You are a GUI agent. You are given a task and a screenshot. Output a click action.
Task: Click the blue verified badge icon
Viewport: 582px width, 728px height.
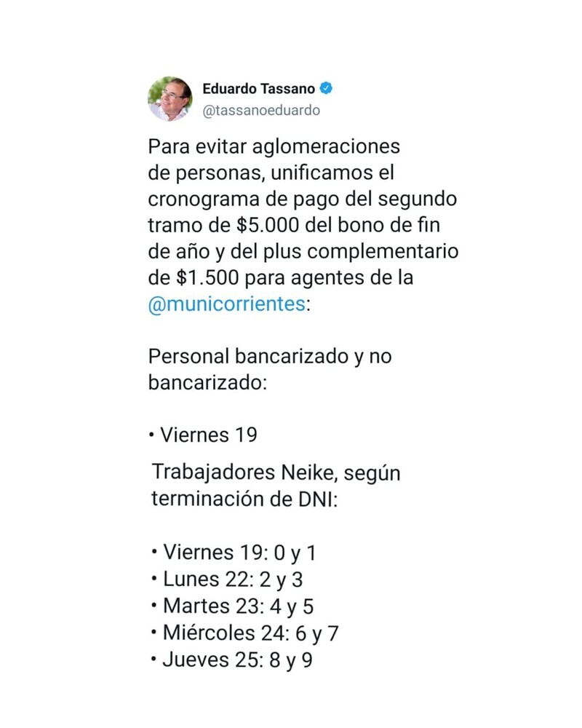[327, 89]
